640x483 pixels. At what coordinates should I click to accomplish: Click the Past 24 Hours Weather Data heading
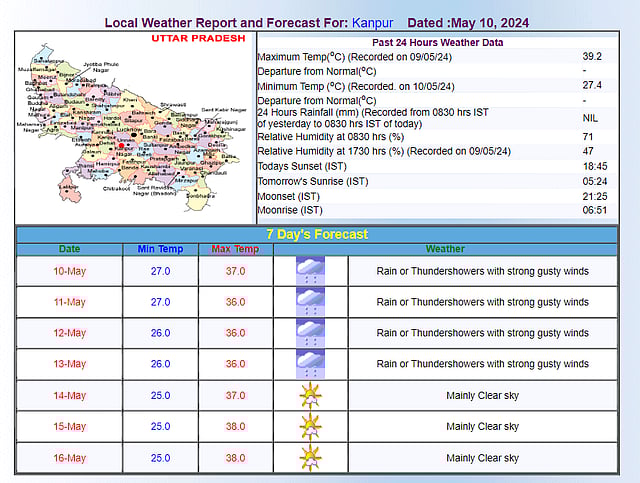pyautogui.click(x=437, y=42)
